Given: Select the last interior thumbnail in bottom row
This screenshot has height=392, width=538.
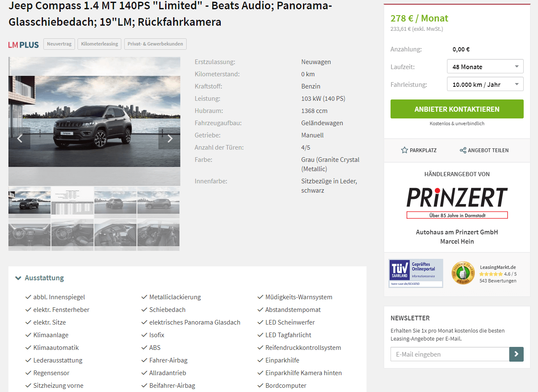Looking at the screenshot, I should tap(158, 235).
